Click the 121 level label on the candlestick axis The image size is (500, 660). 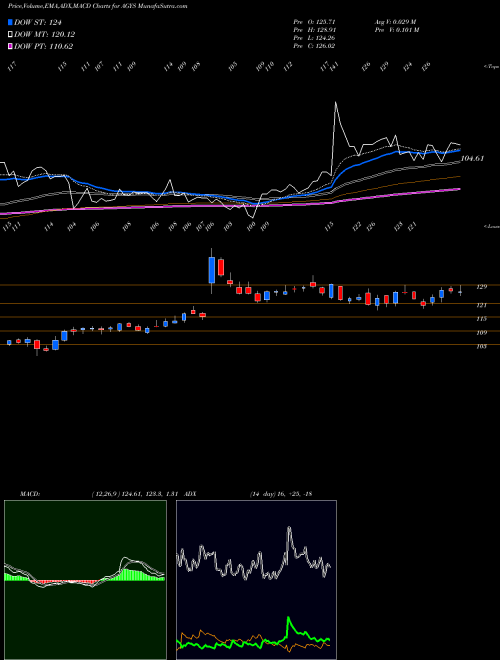click(x=481, y=305)
